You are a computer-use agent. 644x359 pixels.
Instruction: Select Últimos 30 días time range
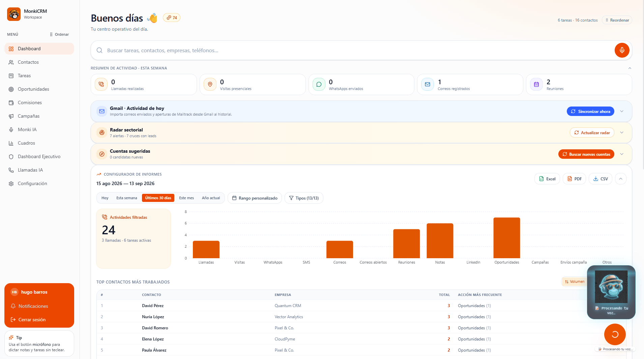pos(158,198)
